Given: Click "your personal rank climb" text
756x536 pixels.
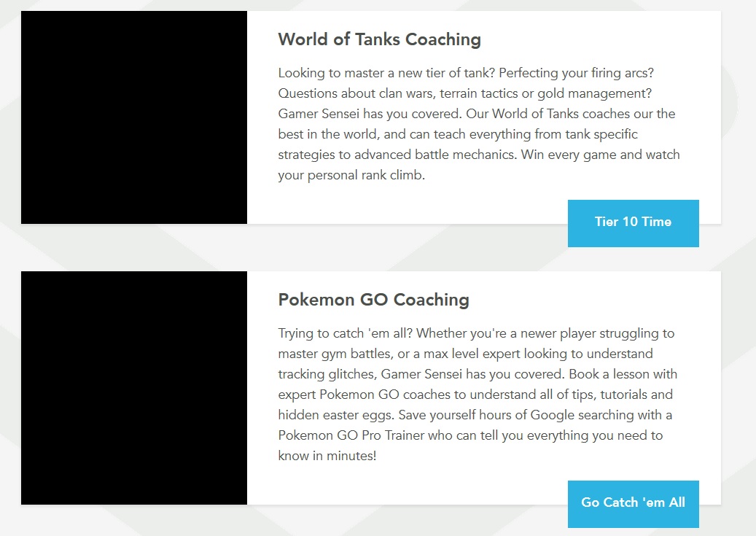Looking at the screenshot, I should [350, 176].
